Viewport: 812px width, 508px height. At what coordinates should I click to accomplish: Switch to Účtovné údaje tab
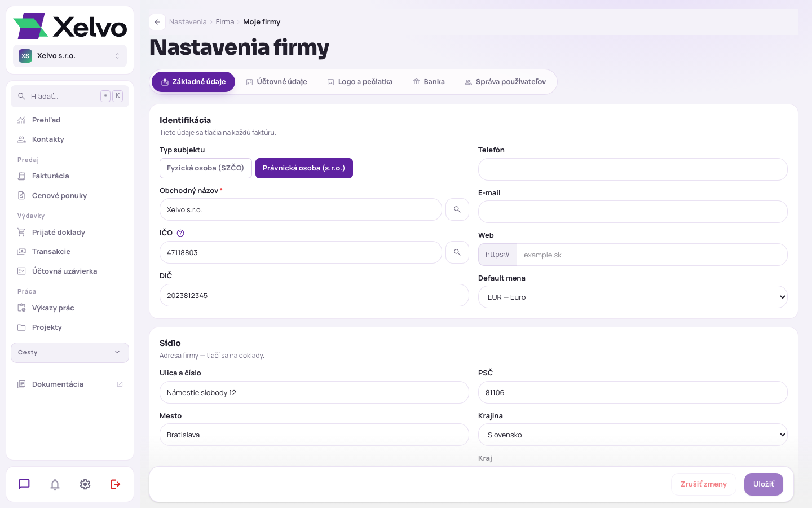pos(277,82)
